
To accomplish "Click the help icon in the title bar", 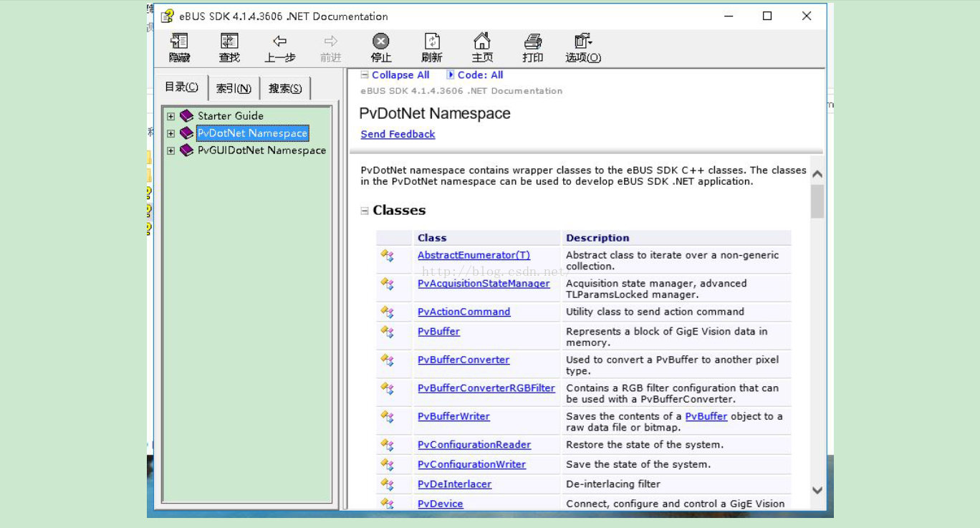I will point(167,16).
